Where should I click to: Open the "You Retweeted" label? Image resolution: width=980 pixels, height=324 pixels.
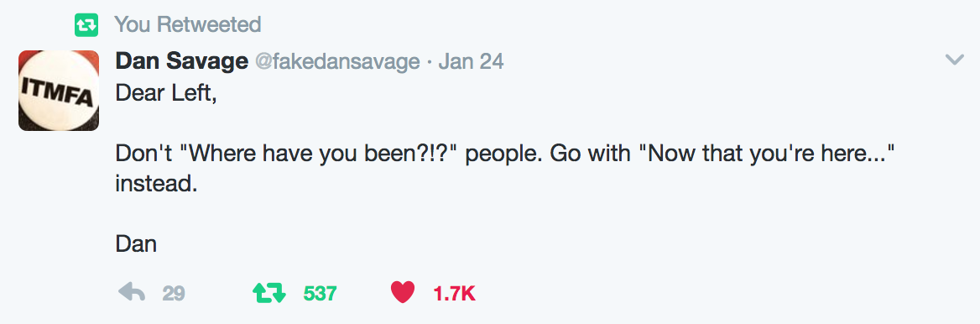tap(187, 25)
